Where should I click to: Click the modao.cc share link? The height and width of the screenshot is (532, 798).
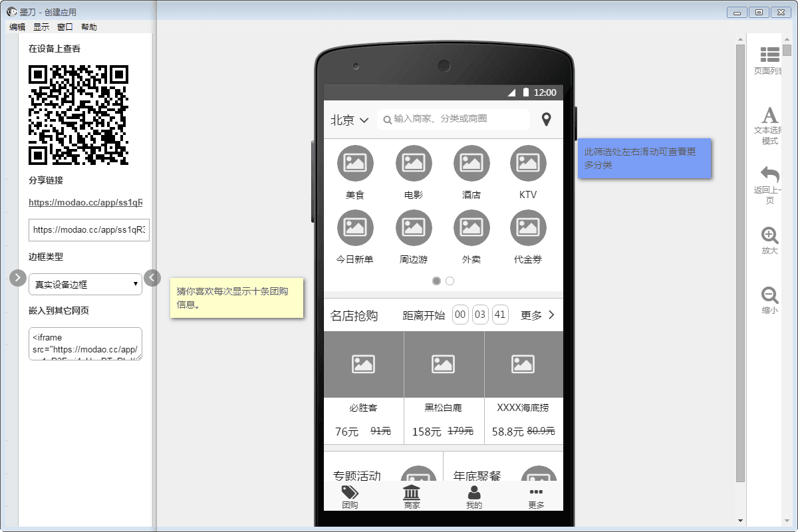pos(85,202)
